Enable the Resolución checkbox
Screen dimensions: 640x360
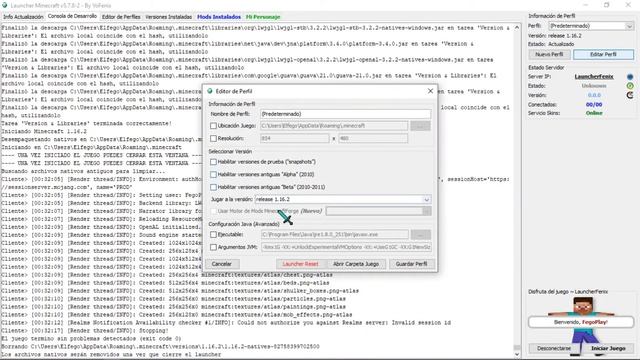coord(213,138)
